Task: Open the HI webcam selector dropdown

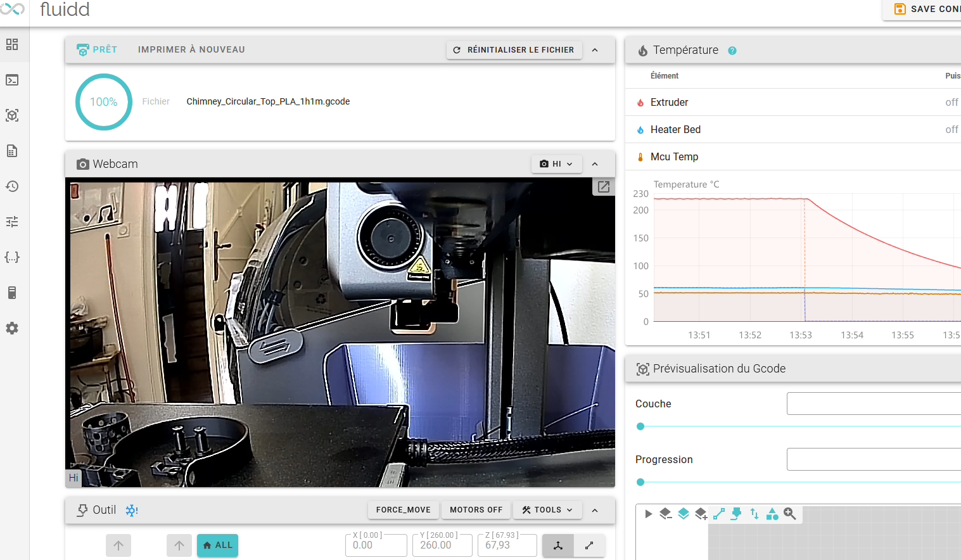Action: click(x=556, y=164)
